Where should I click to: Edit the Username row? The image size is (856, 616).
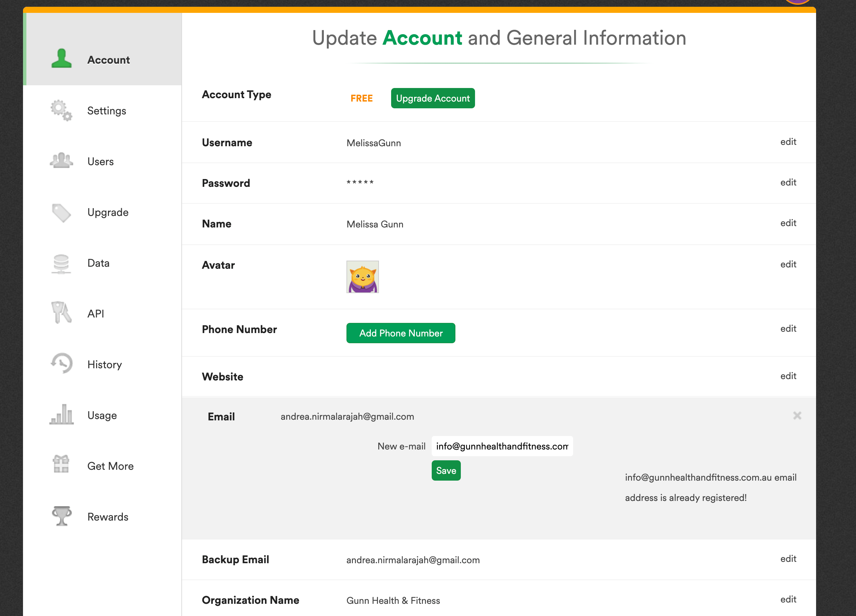click(788, 142)
